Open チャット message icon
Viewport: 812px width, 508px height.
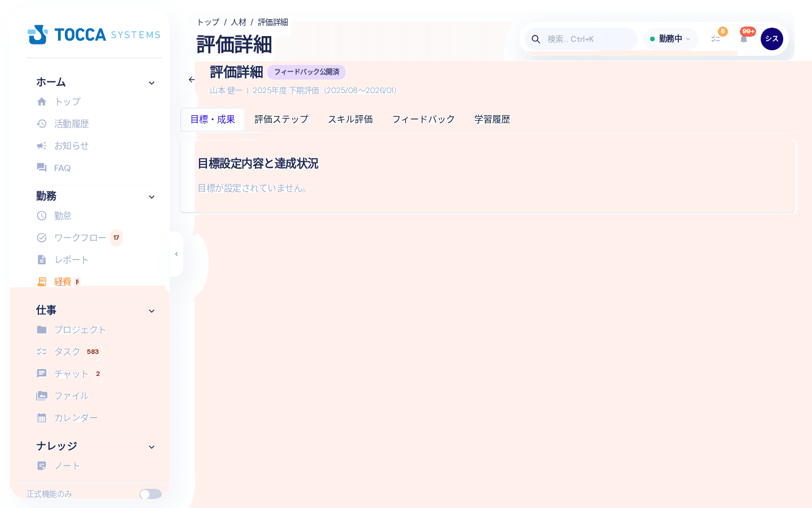pyautogui.click(x=42, y=374)
